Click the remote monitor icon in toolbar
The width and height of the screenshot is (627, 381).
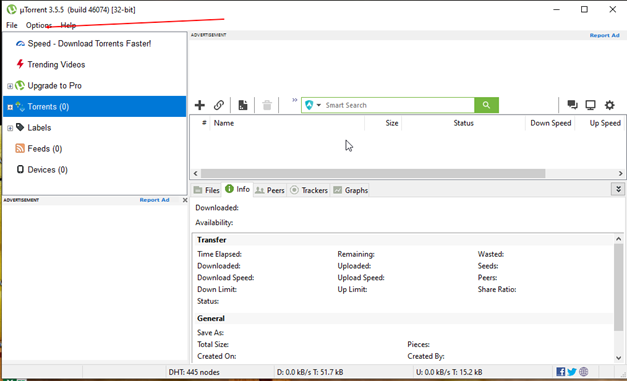click(x=591, y=105)
